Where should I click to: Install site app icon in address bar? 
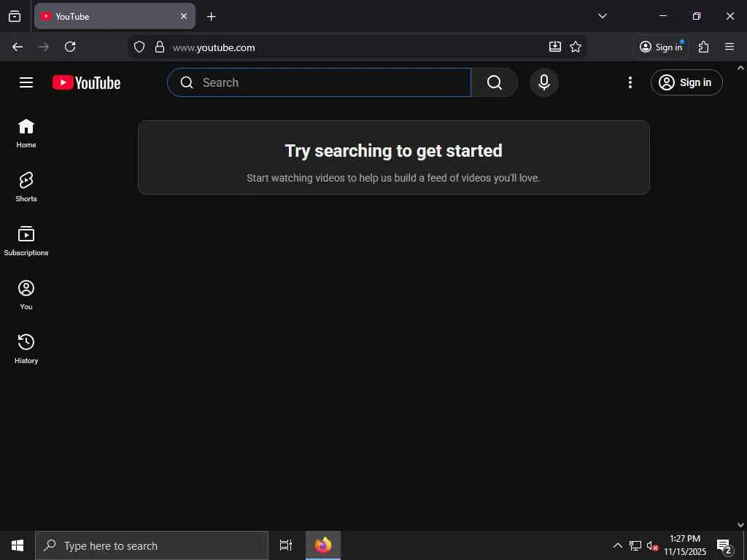point(555,46)
